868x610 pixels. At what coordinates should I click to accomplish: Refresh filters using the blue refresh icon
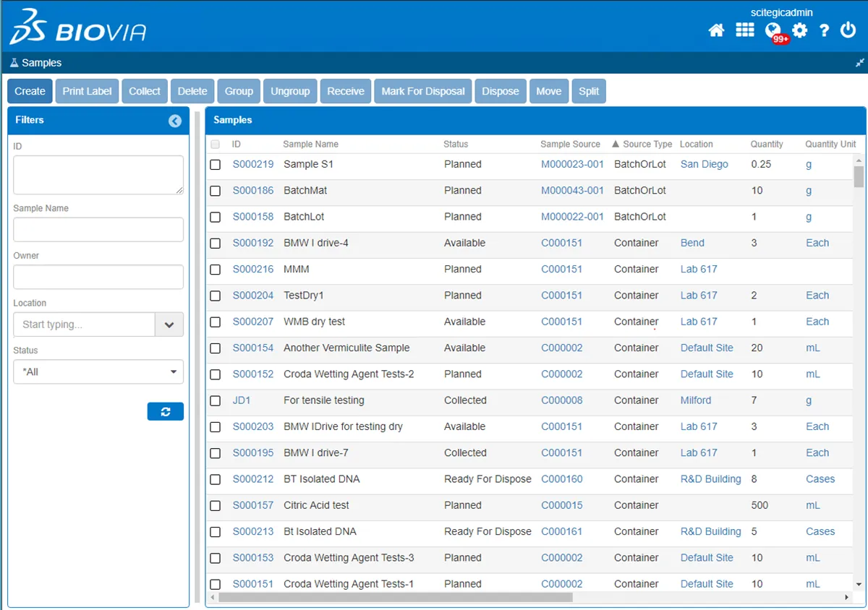point(165,411)
